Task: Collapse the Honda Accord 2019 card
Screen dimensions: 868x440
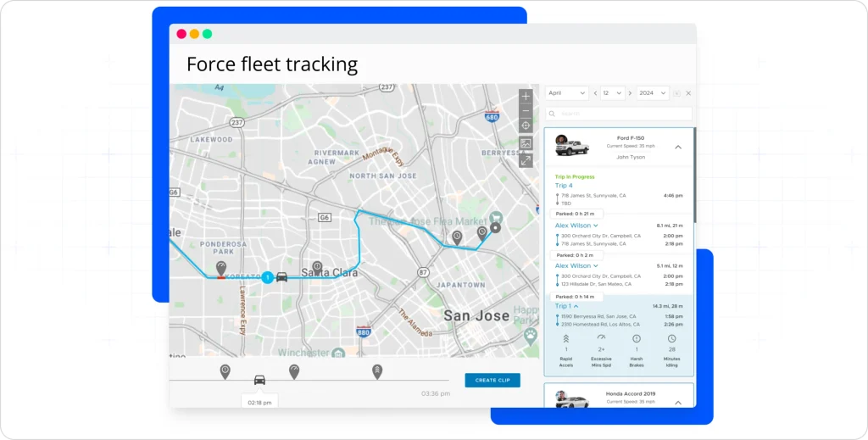Action: pos(677,403)
